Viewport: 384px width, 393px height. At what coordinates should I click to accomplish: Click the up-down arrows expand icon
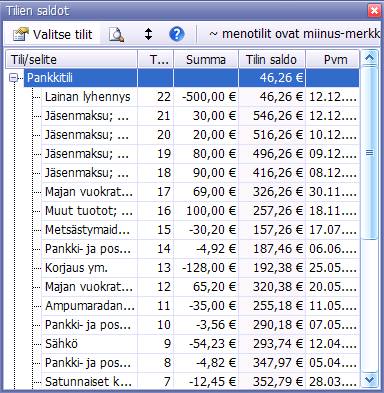point(148,34)
